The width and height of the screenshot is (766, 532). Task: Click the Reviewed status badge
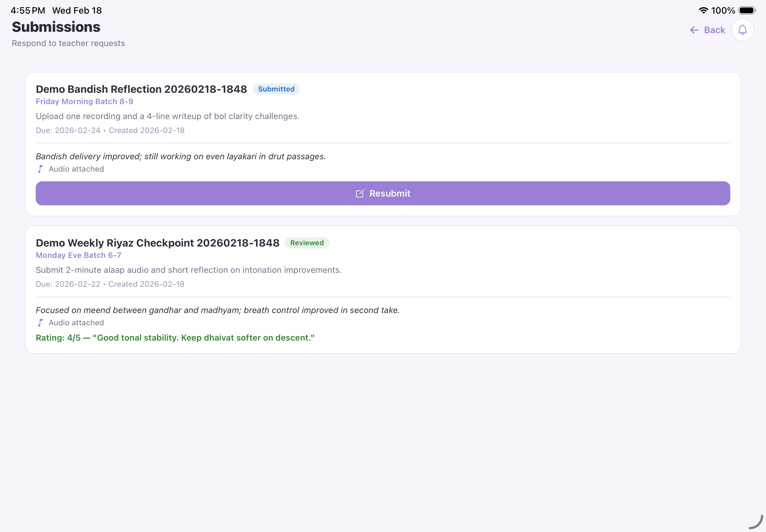click(x=307, y=243)
